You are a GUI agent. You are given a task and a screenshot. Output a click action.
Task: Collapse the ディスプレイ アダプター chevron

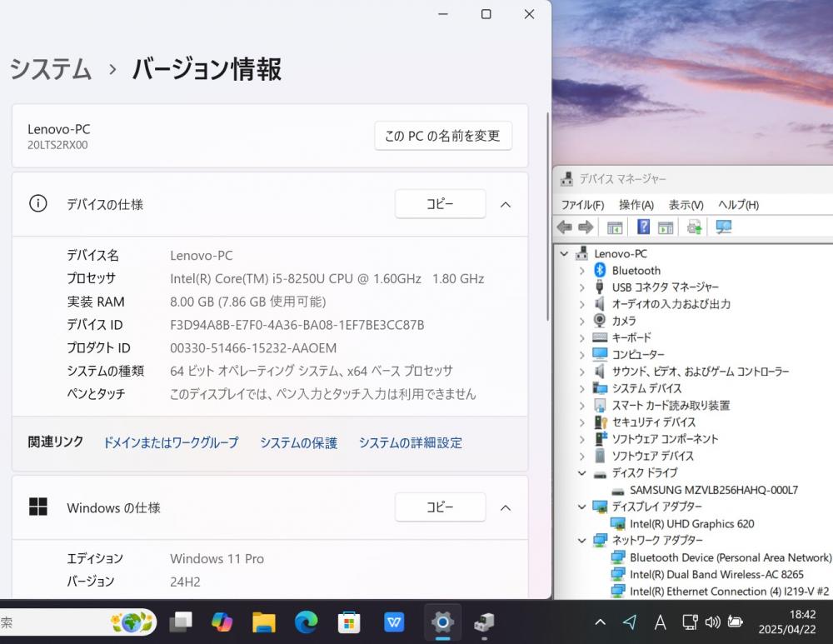pos(581,507)
